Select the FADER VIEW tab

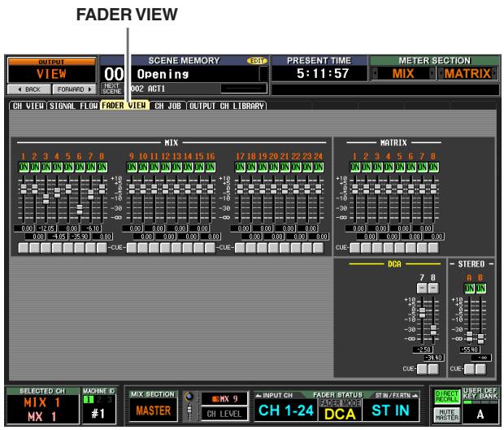pos(124,106)
